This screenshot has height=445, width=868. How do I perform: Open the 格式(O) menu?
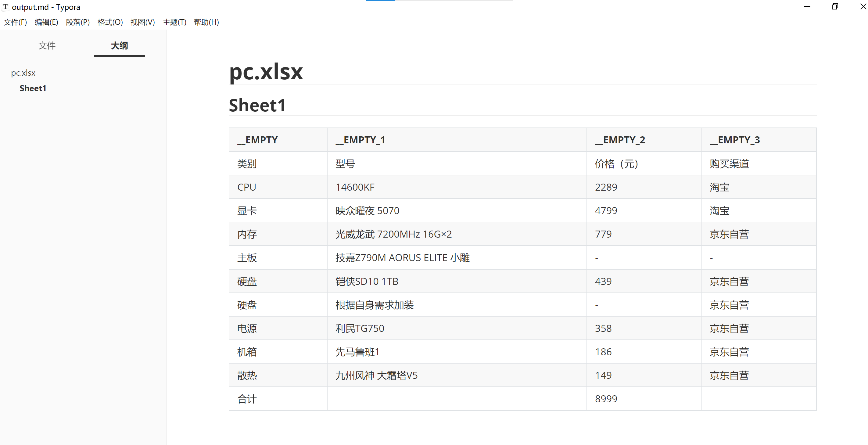click(x=110, y=22)
